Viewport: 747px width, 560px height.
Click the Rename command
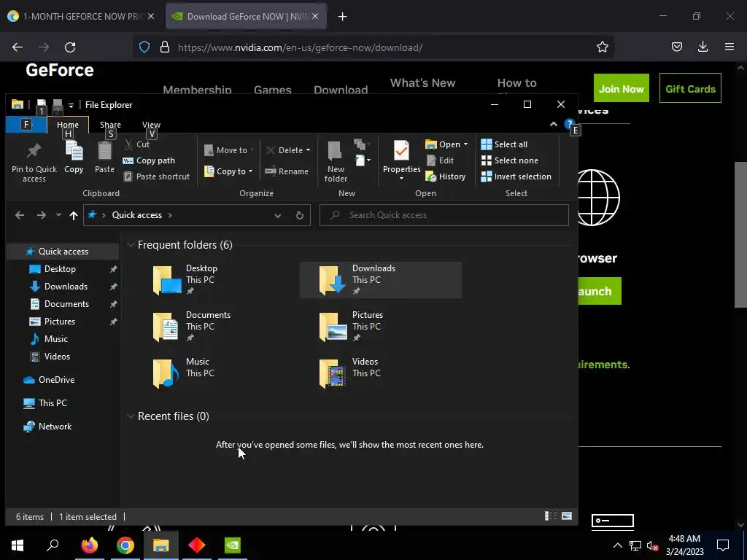pyautogui.click(x=287, y=171)
